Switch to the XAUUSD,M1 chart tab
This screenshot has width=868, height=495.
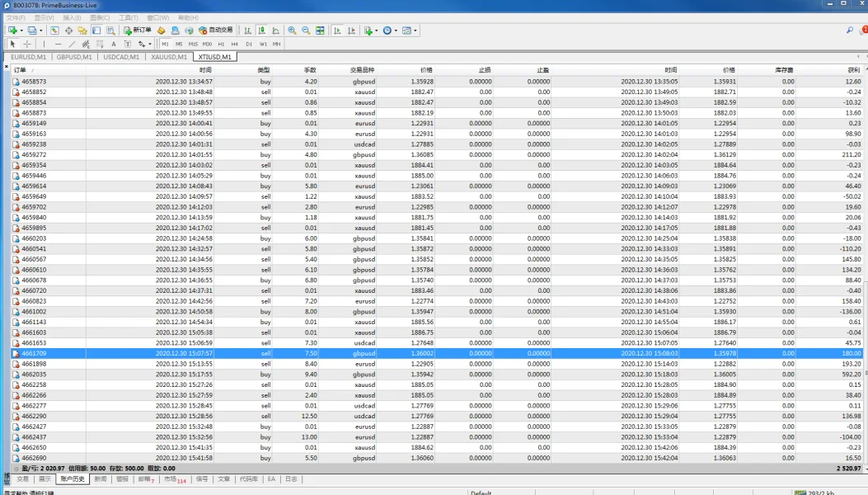pyautogui.click(x=169, y=57)
